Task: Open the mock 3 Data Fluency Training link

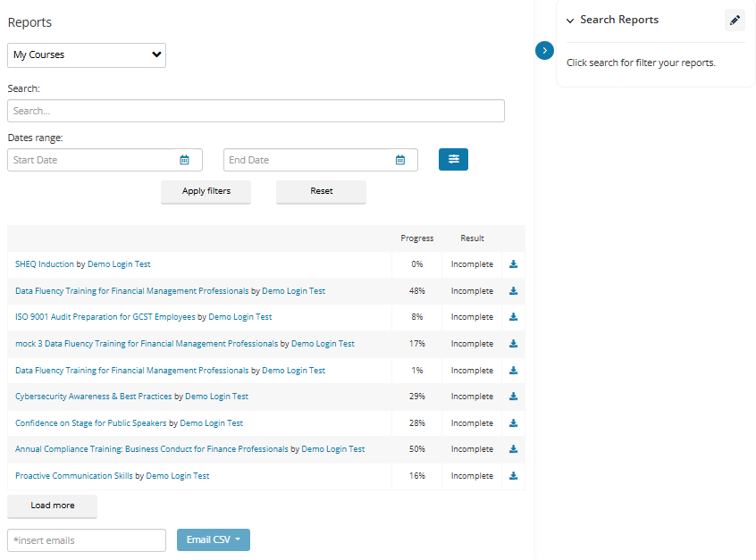Action: coord(147,344)
